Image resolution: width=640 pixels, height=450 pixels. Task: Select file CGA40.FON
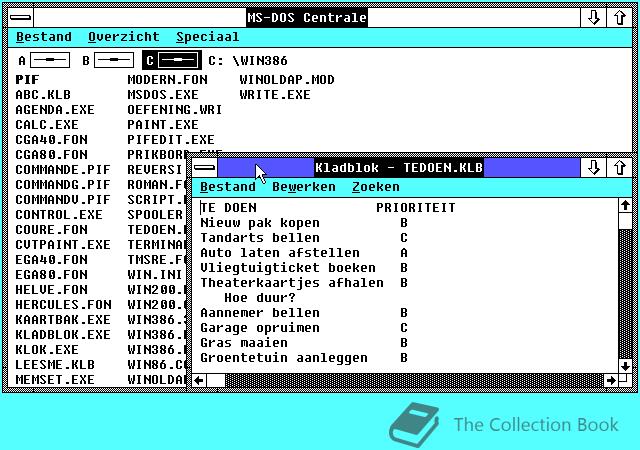pos(51,140)
